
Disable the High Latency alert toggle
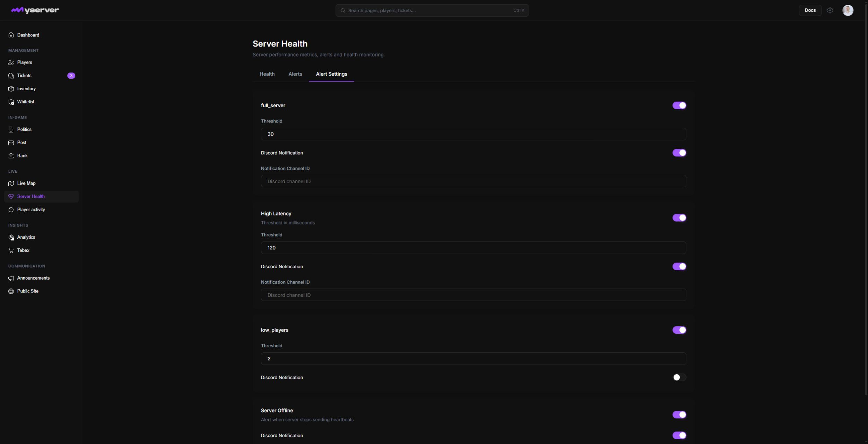pyautogui.click(x=679, y=217)
